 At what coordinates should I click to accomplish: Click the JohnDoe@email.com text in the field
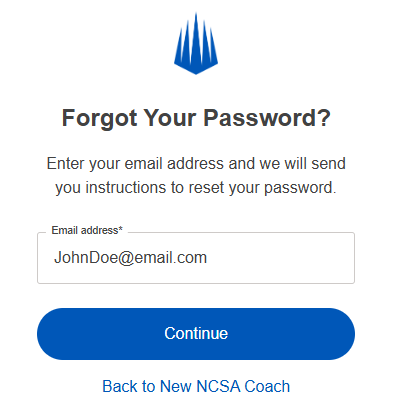tap(131, 258)
